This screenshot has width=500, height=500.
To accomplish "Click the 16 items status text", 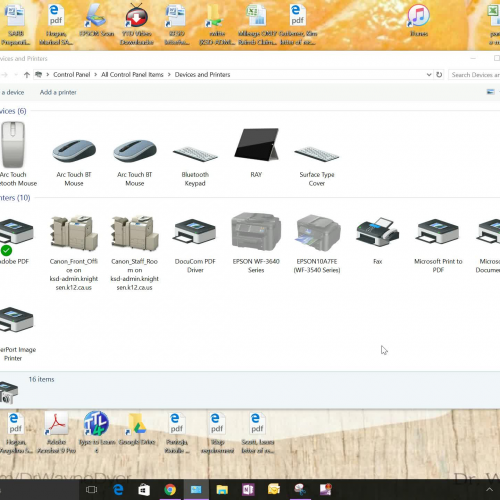I will 41,379.
